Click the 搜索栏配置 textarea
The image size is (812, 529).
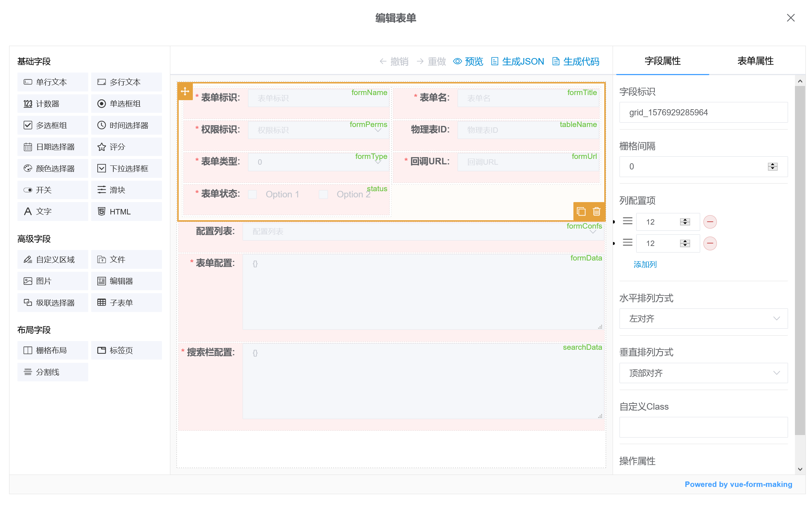[423, 381]
